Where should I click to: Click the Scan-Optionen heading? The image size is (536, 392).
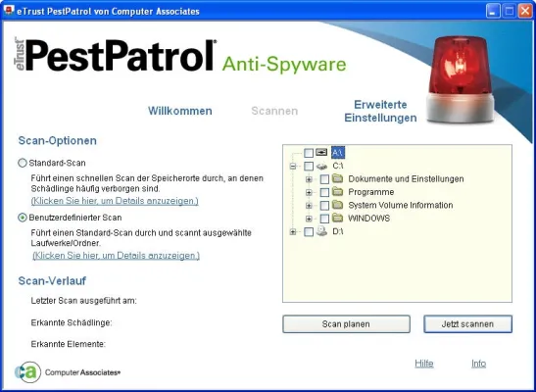pos(58,141)
